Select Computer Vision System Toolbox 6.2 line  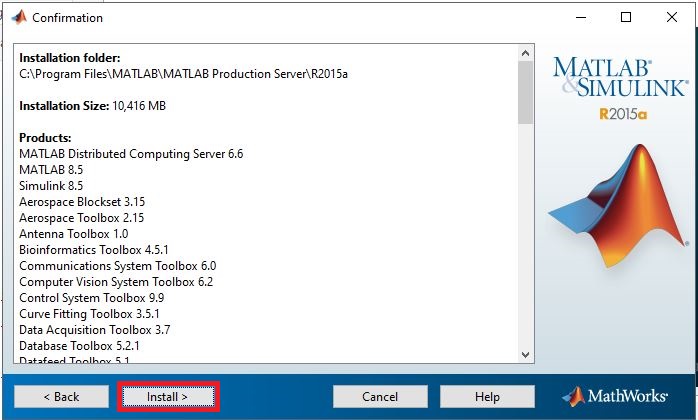point(116,282)
